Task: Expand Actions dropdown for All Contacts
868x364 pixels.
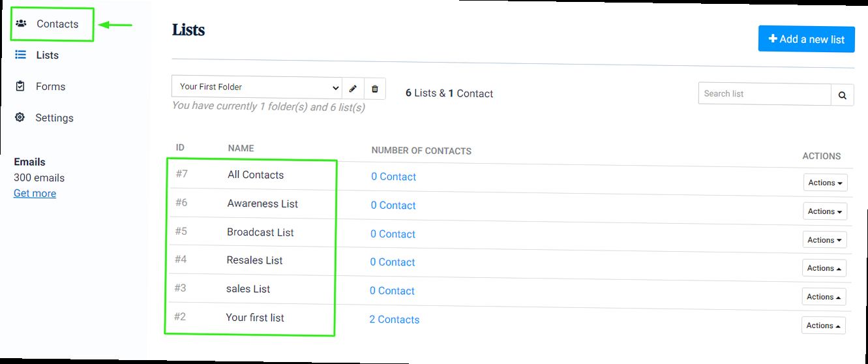Action: (825, 183)
